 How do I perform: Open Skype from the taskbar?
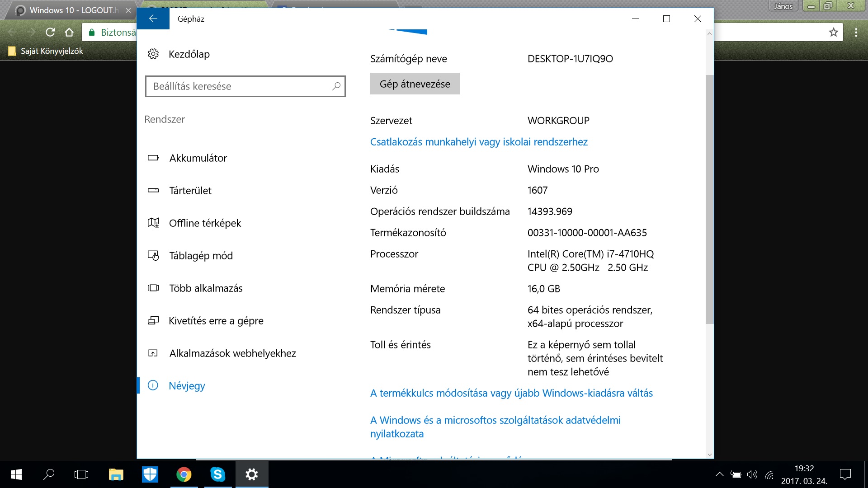coord(218,474)
